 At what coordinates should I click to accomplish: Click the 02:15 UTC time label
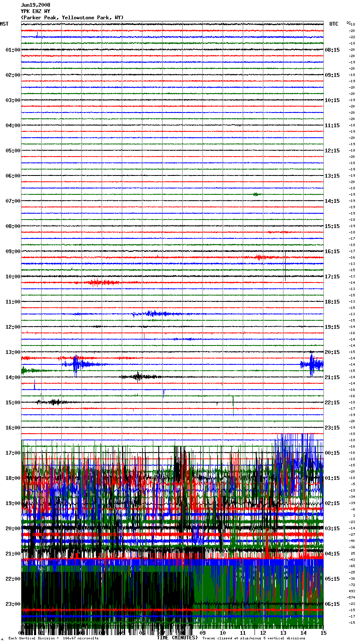click(x=332, y=503)
